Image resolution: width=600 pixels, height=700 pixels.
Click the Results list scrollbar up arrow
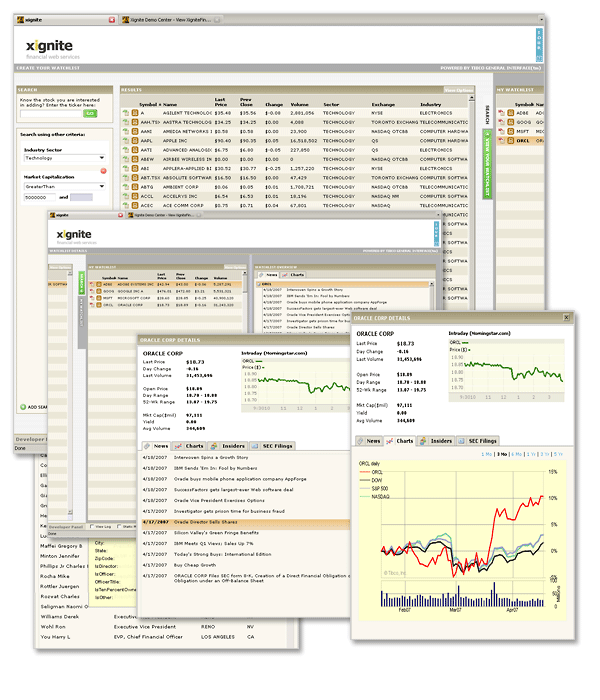click(471, 98)
